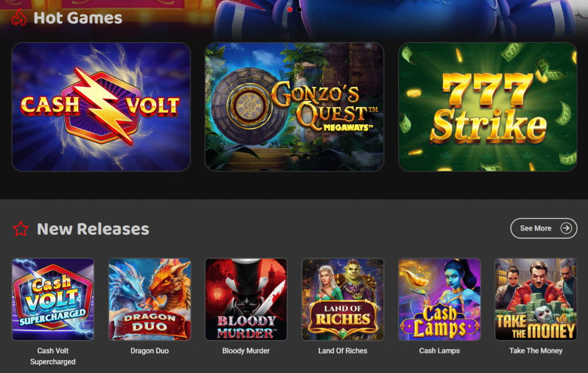Open the Gonzo's Quest Megaways banner
The width and height of the screenshot is (588, 373).
point(295,107)
